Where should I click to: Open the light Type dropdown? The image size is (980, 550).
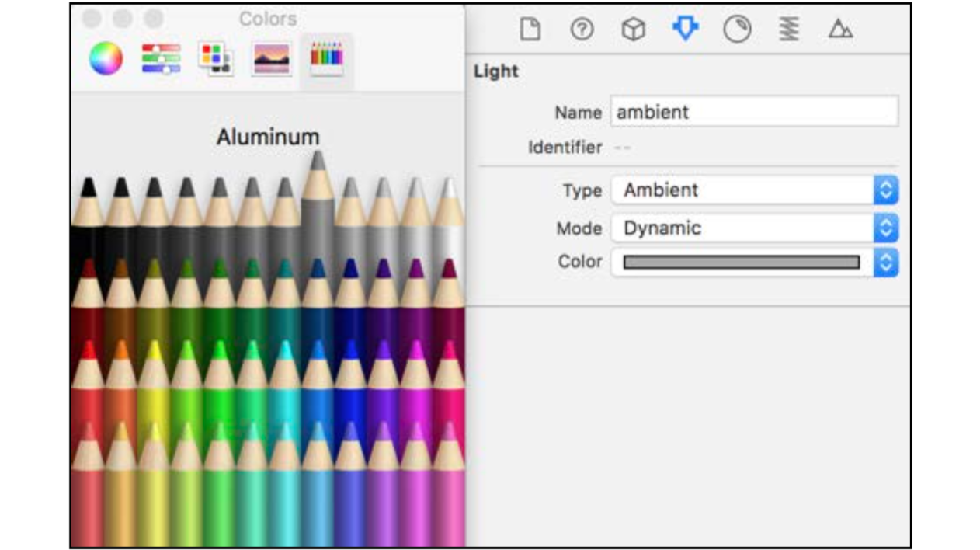(x=755, y=190)
